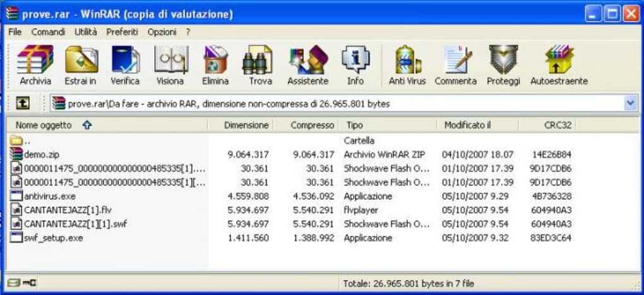This screenshot has height=295, width=644.
Task: Click the Verifica toolbar icon
Action: coord(125,59)
